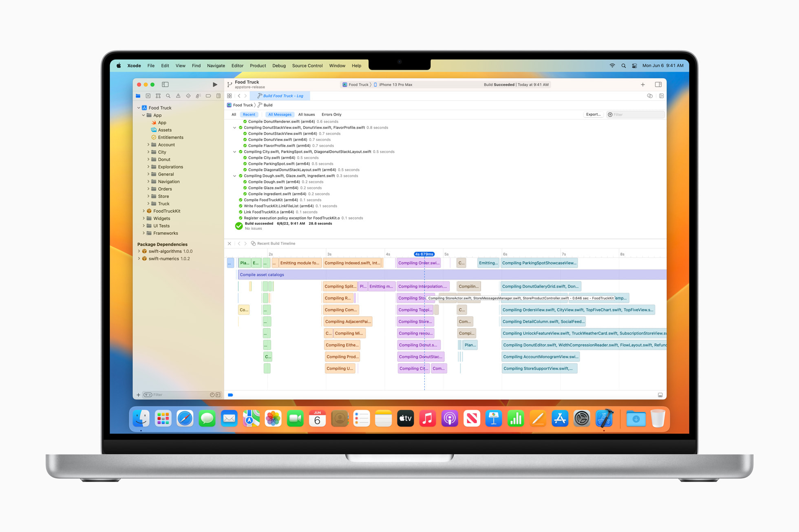Screen dimensions: 799x532
Task: Click the Export button in build log
Action: pyautogui.click(x=592, y=114)
